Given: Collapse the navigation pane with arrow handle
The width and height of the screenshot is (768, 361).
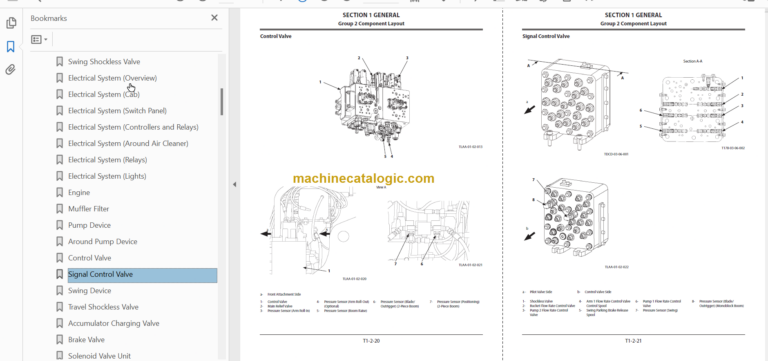Looking at the screenshot, I should [234, 184].
